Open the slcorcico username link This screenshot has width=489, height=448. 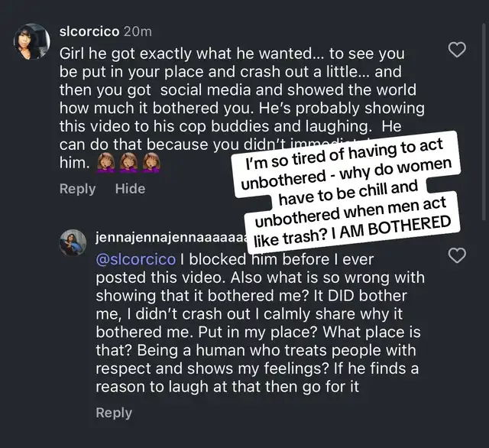click(89, 31)
